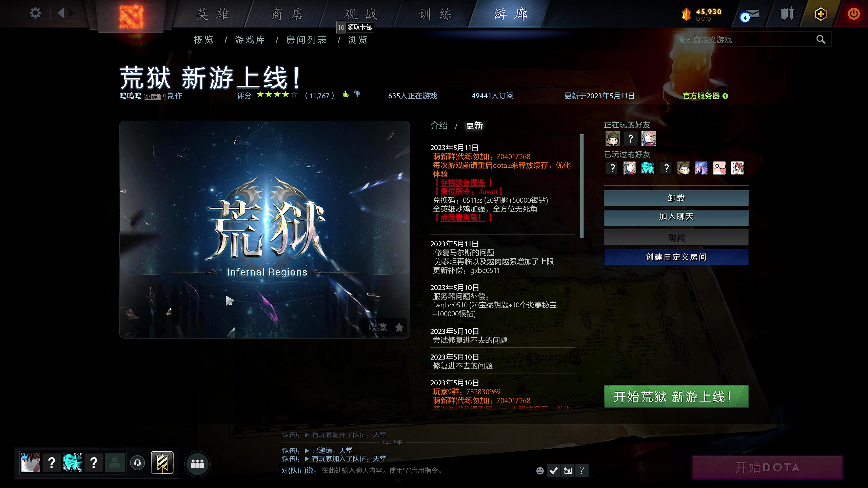Go to the 游戏库 sub-tab
Viewport: 868px width, 488px height.
coord(250,40)
